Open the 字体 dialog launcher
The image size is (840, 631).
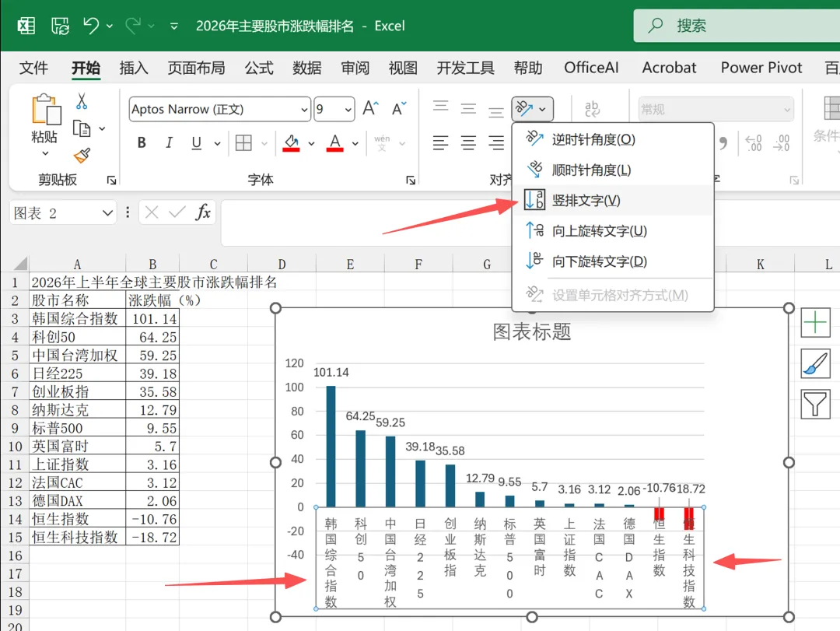411,181
